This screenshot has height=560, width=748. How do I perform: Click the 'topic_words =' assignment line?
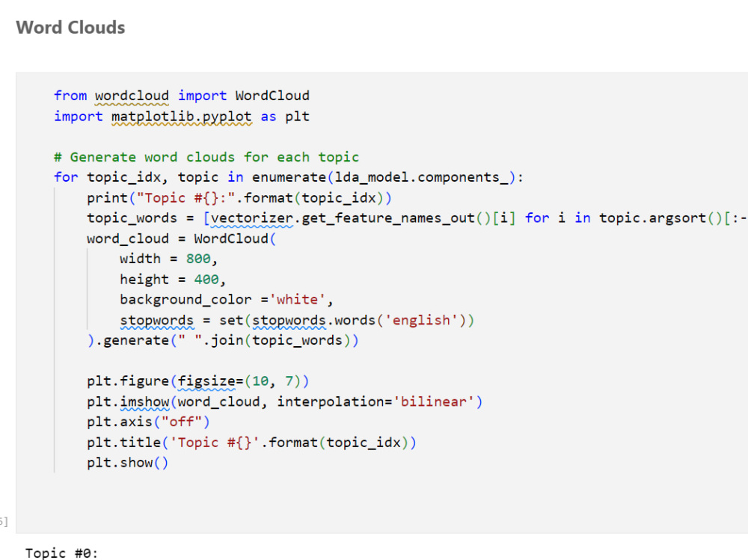(417, 218)
